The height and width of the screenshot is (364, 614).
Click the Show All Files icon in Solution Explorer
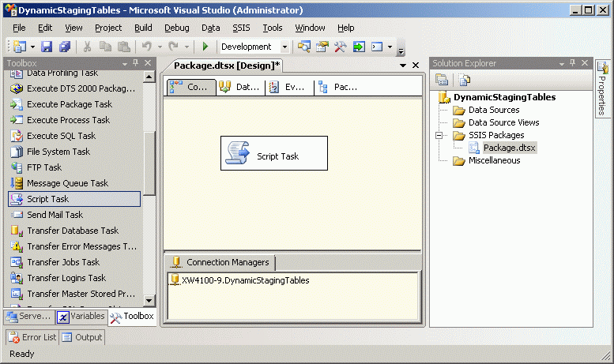pyautogui.click(x=465, y=80)
